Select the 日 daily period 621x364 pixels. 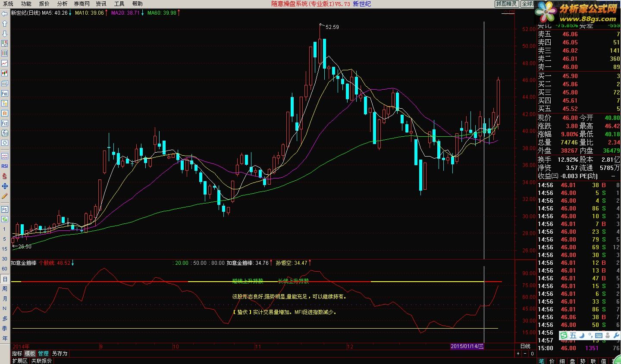[x=5, y=279]
